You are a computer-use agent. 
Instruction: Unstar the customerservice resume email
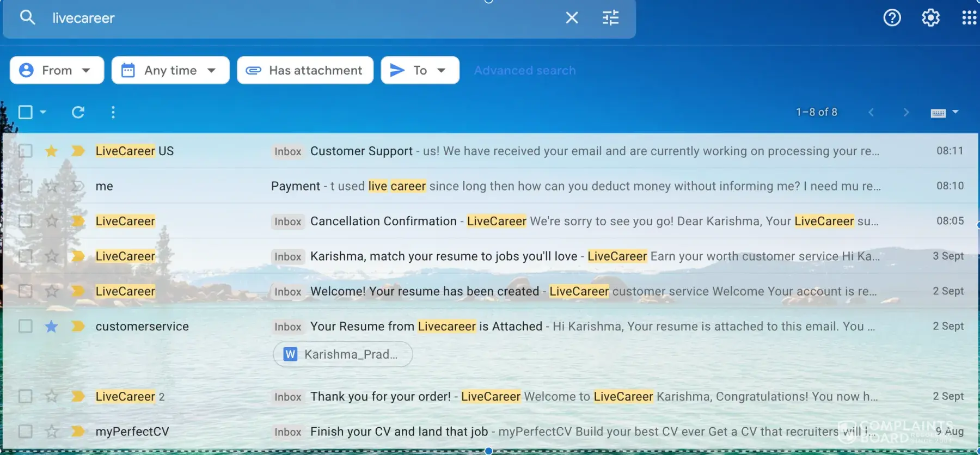(52, 327)
